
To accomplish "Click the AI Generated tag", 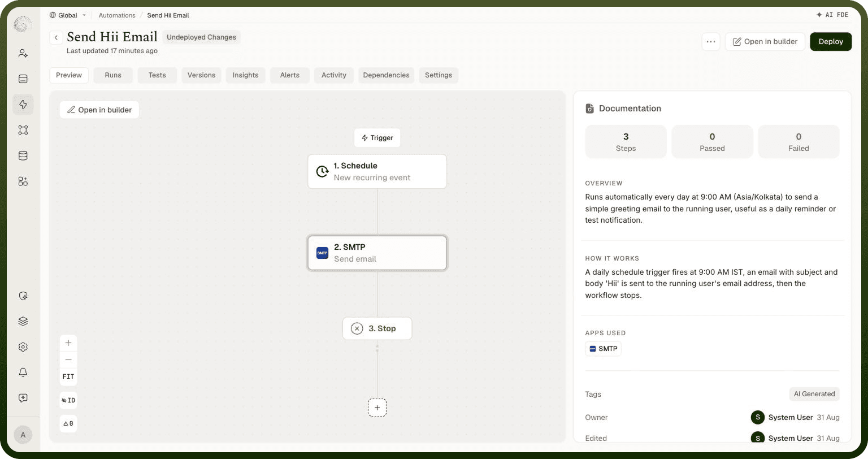I will click(814, 394).
